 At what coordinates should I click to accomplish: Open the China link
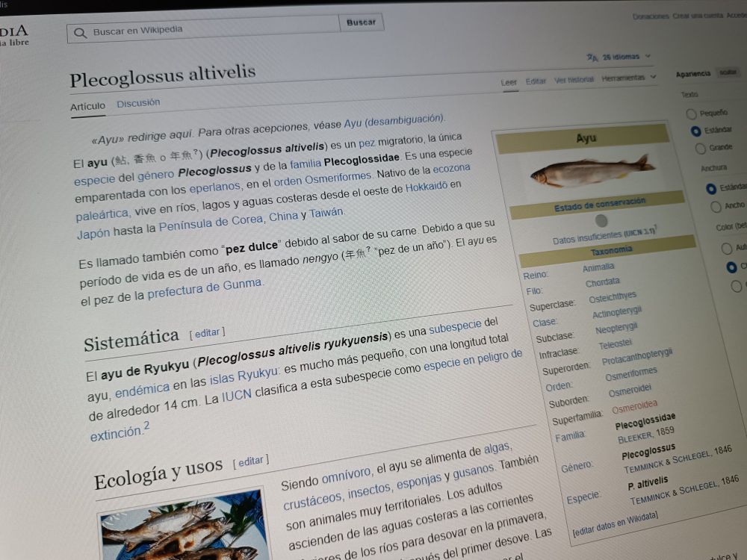[283, 217]
